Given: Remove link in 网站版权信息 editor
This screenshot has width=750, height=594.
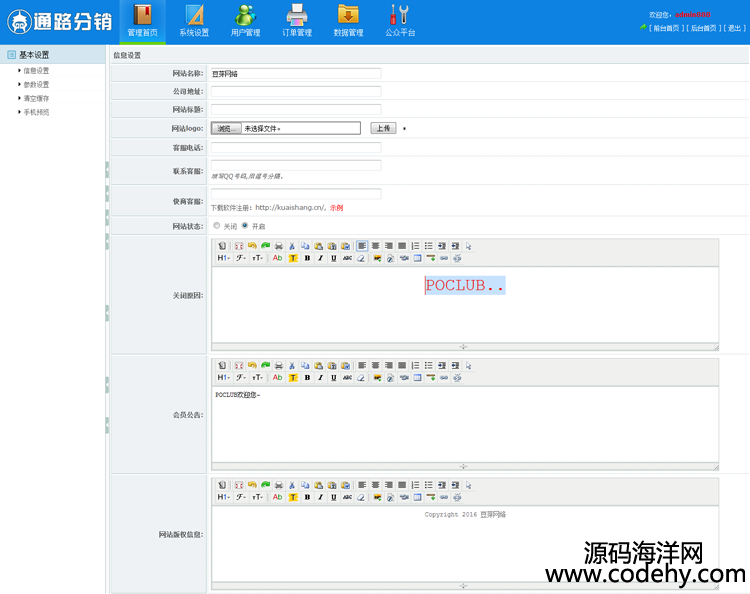Looking at the screenshot, I should (457, 497).
